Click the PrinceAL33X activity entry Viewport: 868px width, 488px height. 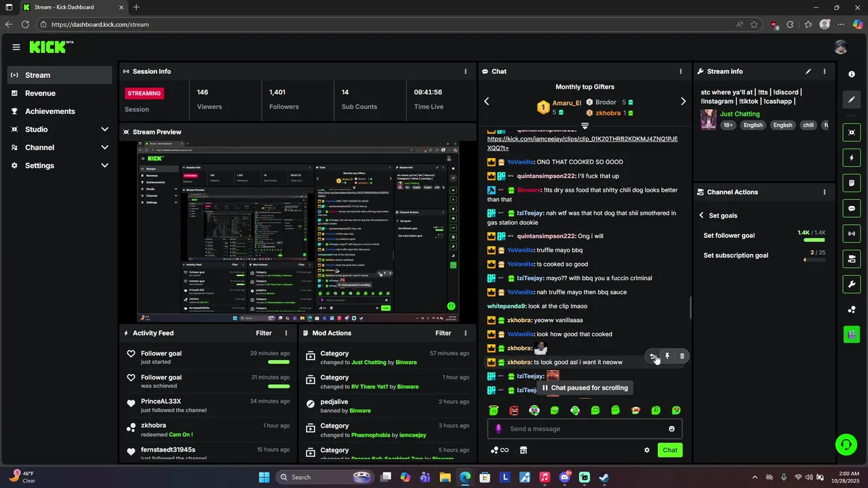coord(208,406)
